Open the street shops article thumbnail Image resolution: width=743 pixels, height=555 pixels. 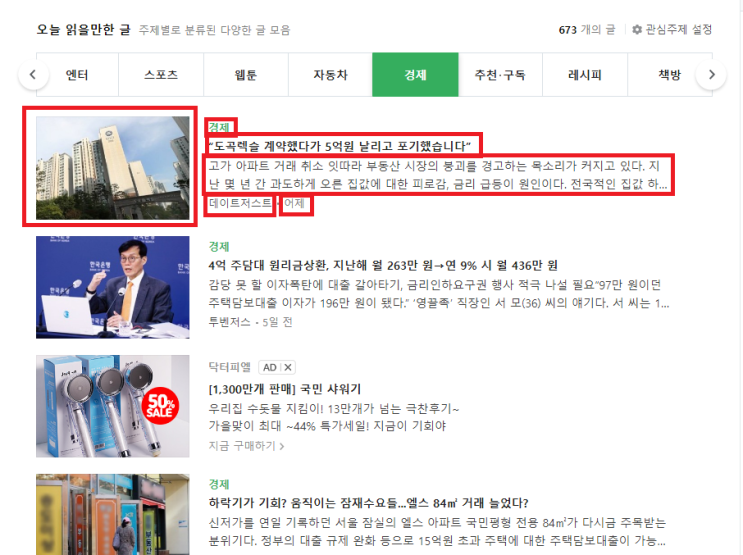[x=113, y=514]
